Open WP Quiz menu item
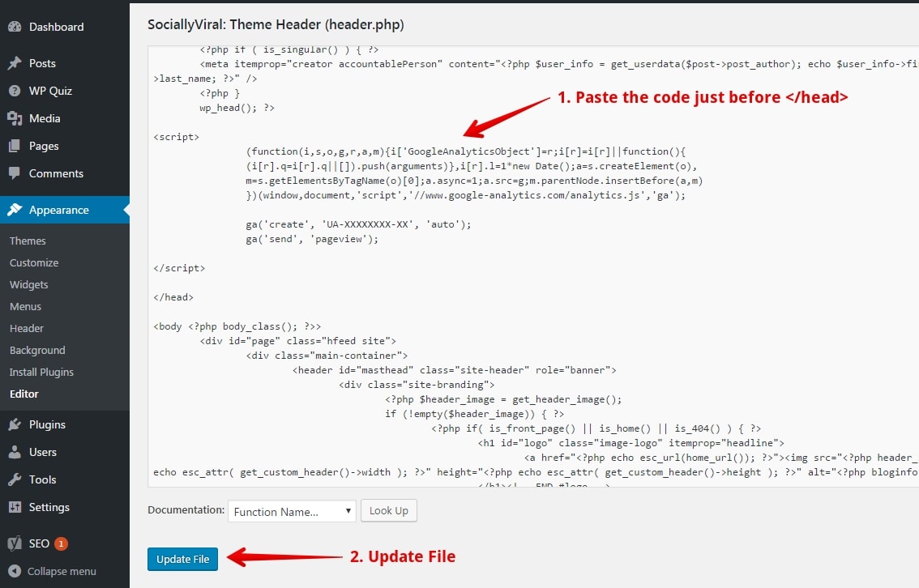 click(x=50, y=91)
